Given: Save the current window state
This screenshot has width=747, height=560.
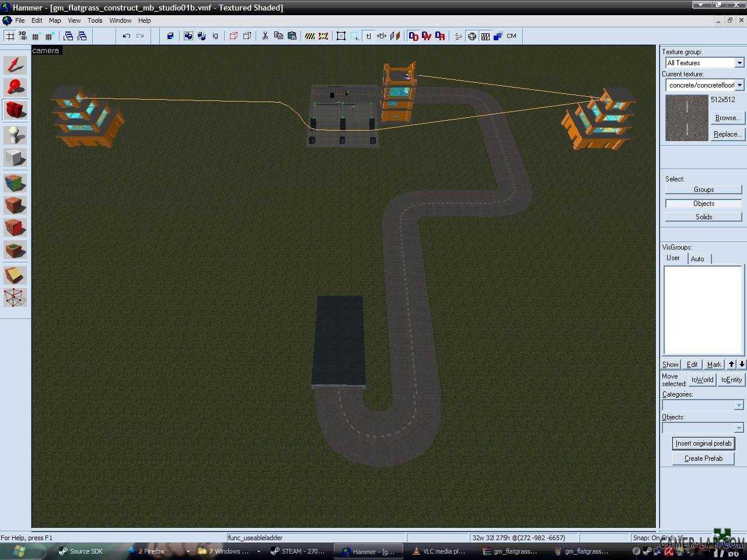Looking at the screenshot, I should pos(82,36).
